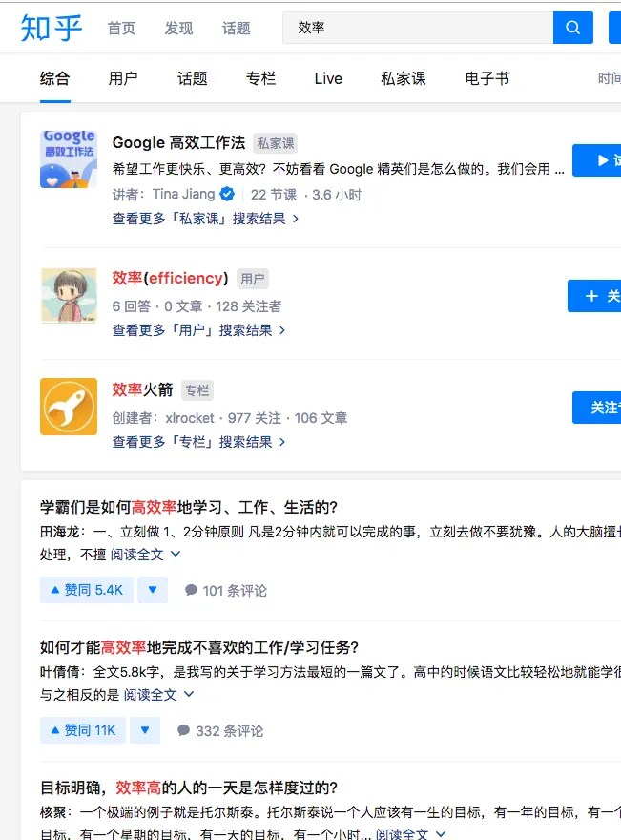
Task: Switch to the 专栏 results tab
Action: point(260,78)
